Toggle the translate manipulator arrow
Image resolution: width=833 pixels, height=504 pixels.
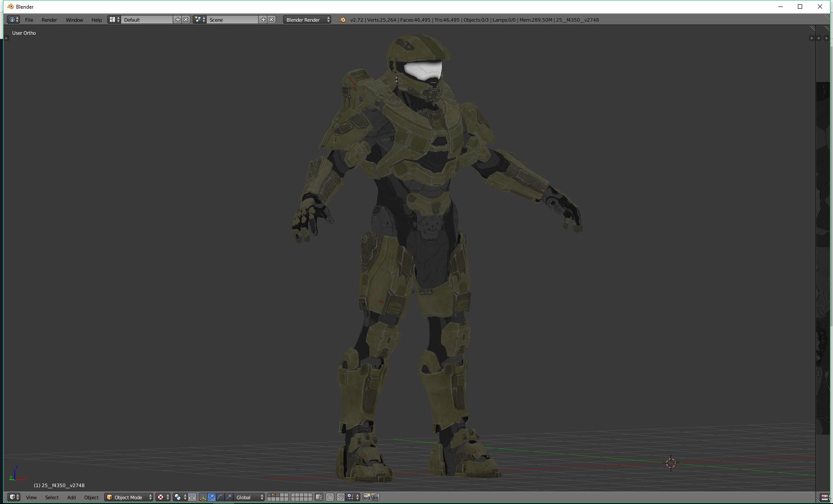211,497
